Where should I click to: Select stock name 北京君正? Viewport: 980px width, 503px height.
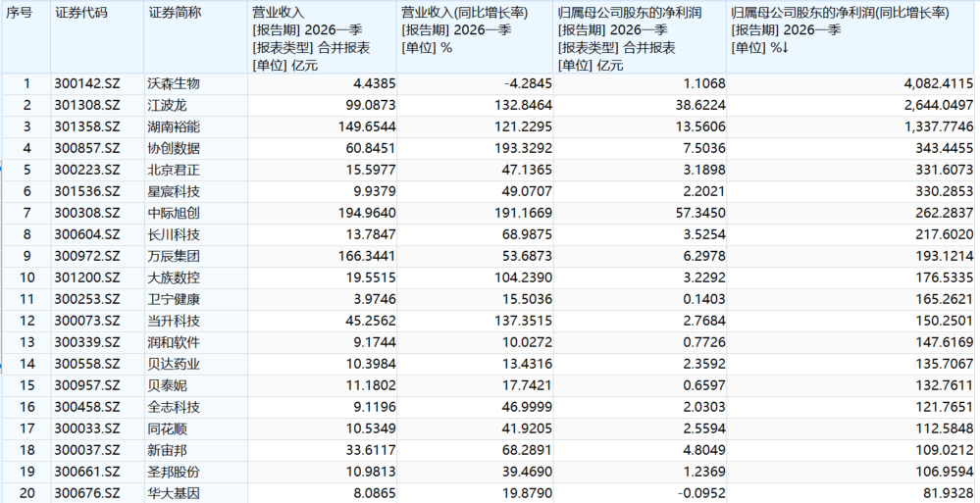tap(175, 170)
